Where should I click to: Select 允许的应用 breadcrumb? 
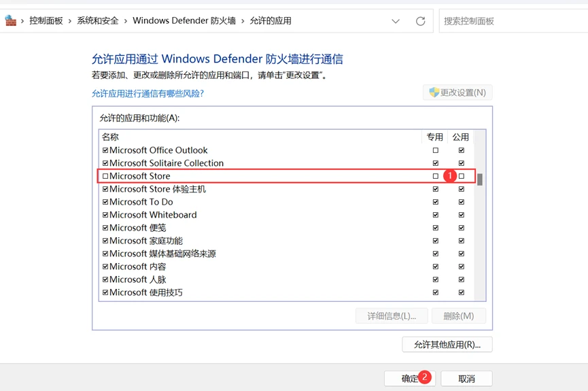point(271,20)
